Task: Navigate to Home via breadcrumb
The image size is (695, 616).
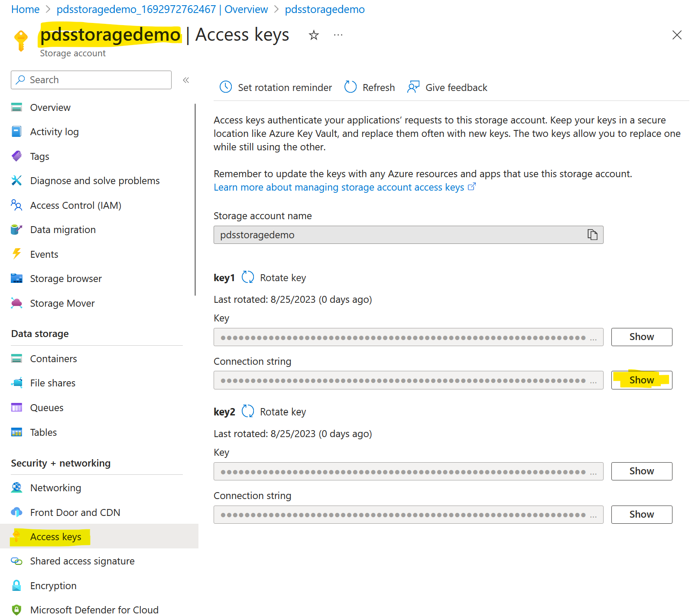Action: [25, 9]
